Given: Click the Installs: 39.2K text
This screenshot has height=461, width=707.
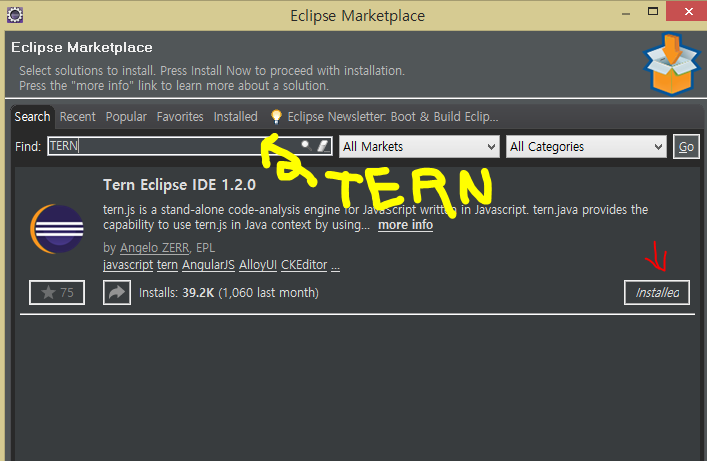Looking at the screenshot, I should [176, 293].
